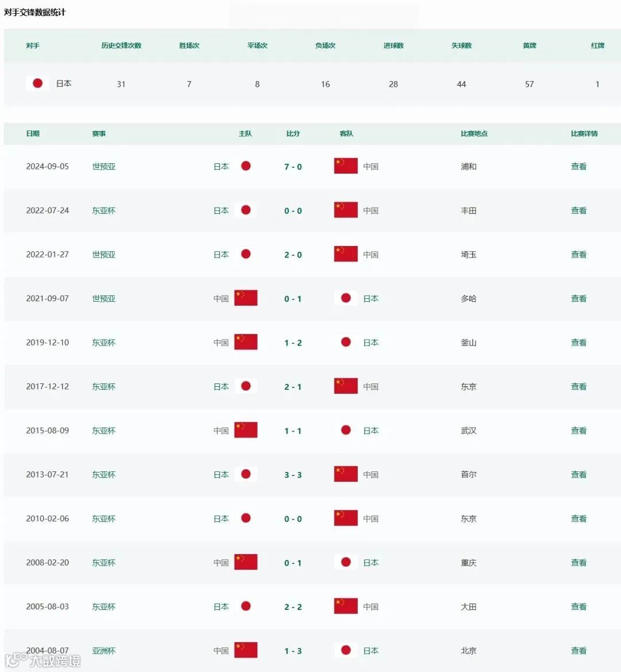Open 世预亚 competition link on 2021-09-07 row
Image resolution: width=621 pixels, height=672 pixels.
click(x=103, y=298)
